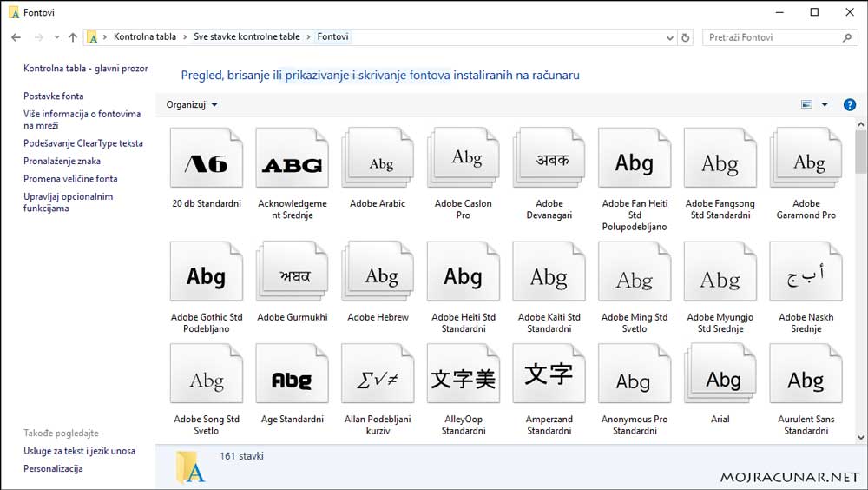This screenshot has height=490, width=868.
Task: Expand the view options dropdown arrow
Action: pos(825,105)
